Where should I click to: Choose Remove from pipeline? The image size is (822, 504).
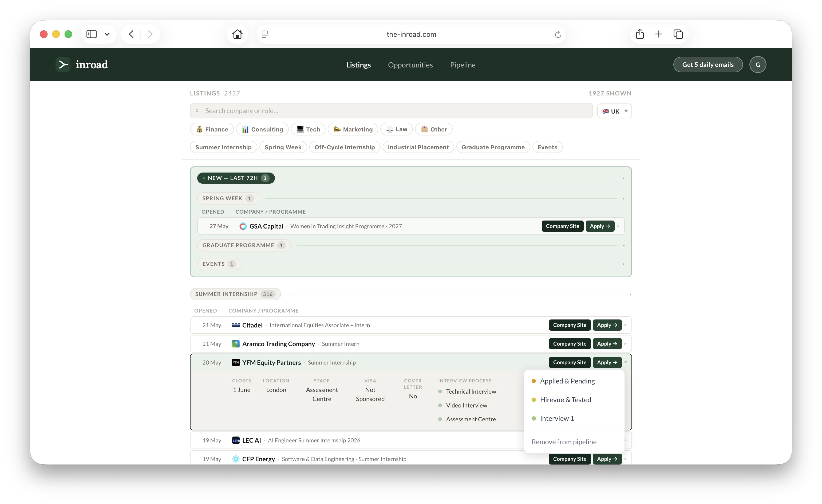[574, 442]
